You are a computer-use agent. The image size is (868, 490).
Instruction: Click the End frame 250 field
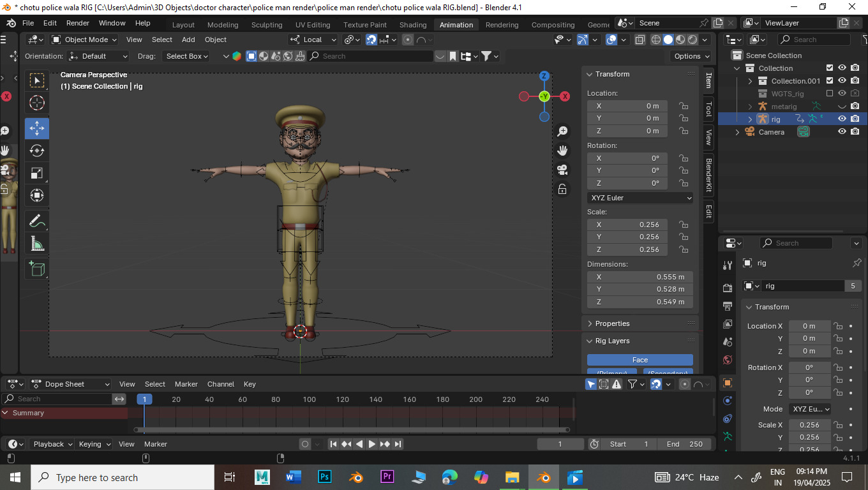point(685,444)
